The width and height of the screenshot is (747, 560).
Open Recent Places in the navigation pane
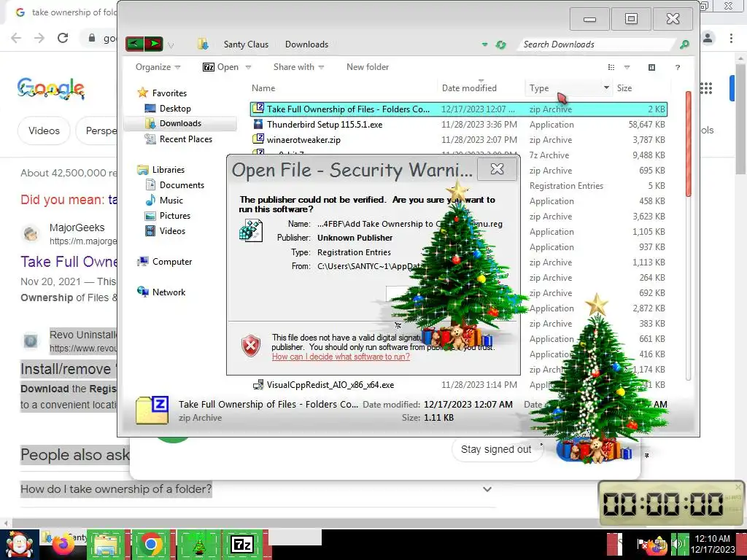(x=186, y=139)
